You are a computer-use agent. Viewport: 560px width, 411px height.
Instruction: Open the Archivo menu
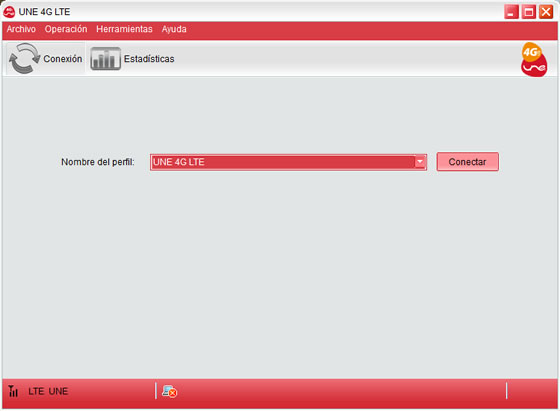pyautogui.click(x=21, y=29)
